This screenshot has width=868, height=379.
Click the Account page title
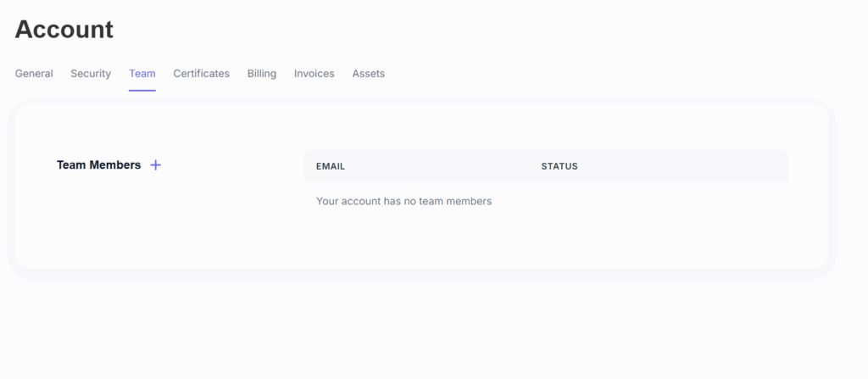pos(64,30)
